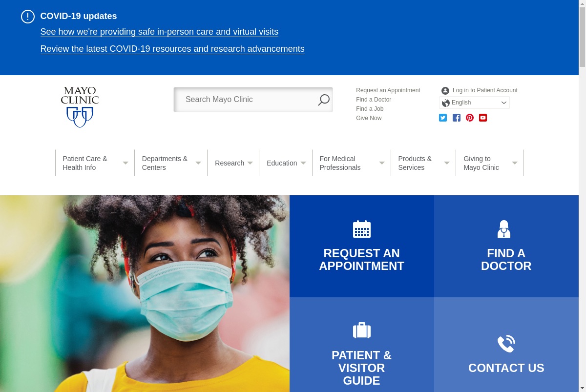
Task: Open safe in-person care and virtual visits link
Action: pos(159,32)
